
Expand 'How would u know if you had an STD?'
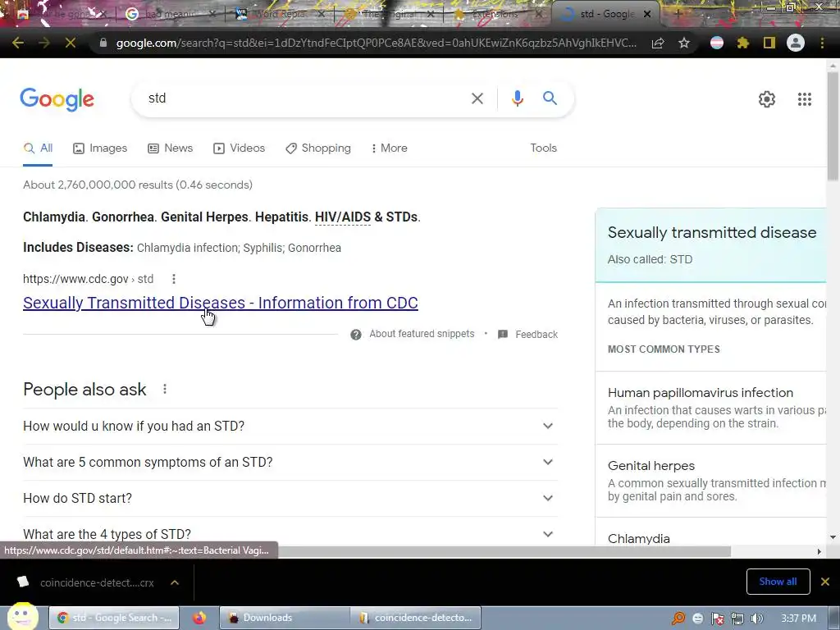point(290,426)
